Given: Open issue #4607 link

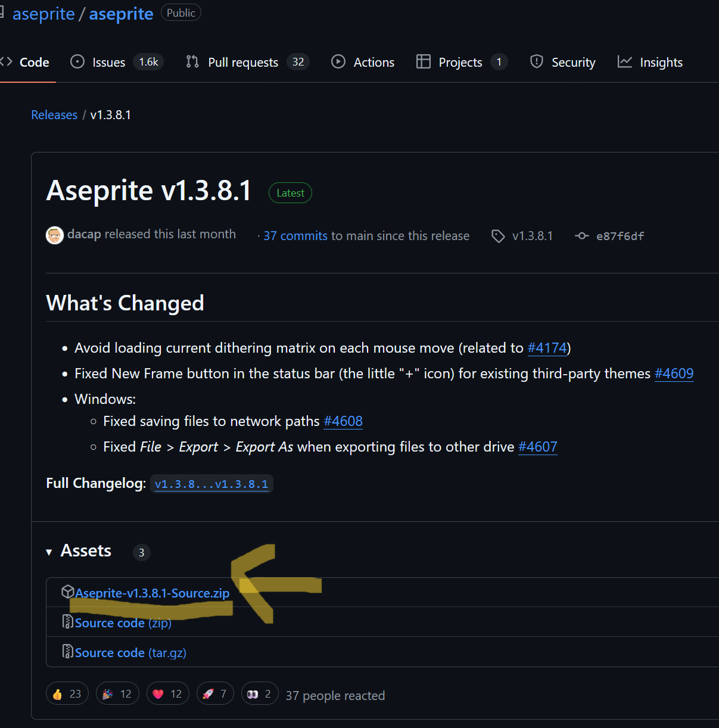Looking at the screenshot, I should coord(538,447).
